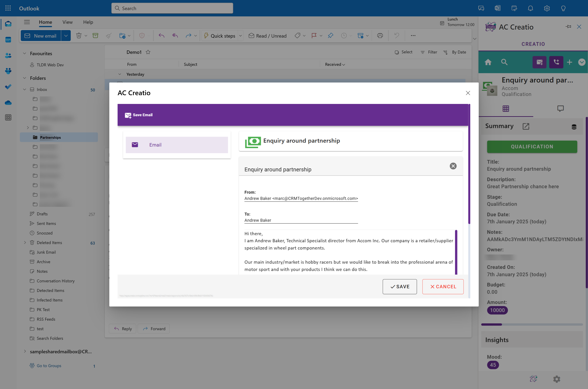Toggle Read / Unread status
The width and height of the screenshot is (588, 389).
click(267, 36)
